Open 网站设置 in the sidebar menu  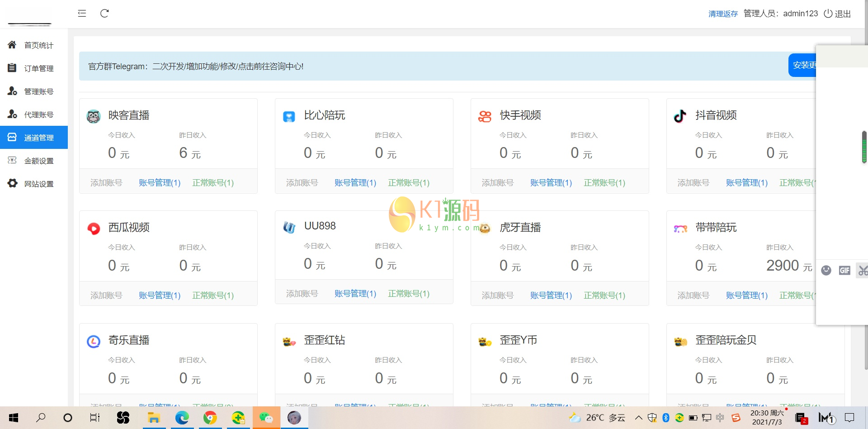(38, 183)
